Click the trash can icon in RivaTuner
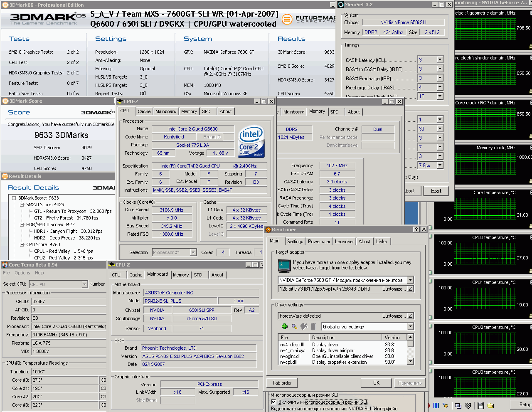 point(313,327)
